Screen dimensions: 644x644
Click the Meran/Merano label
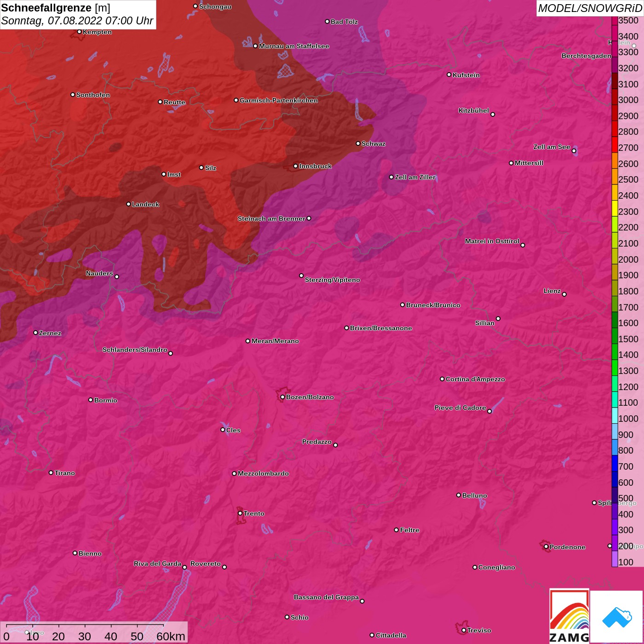pos(275,341)
